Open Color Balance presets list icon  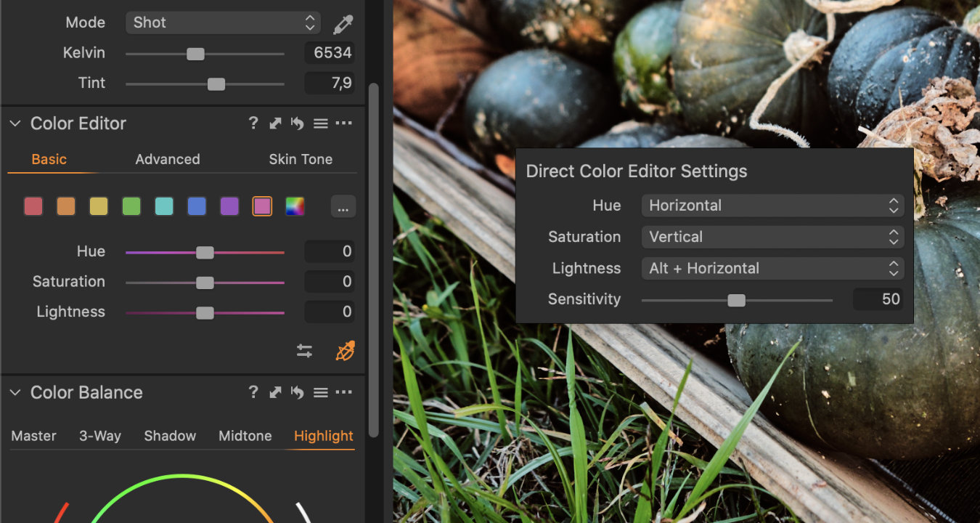[x=321, y=393]
